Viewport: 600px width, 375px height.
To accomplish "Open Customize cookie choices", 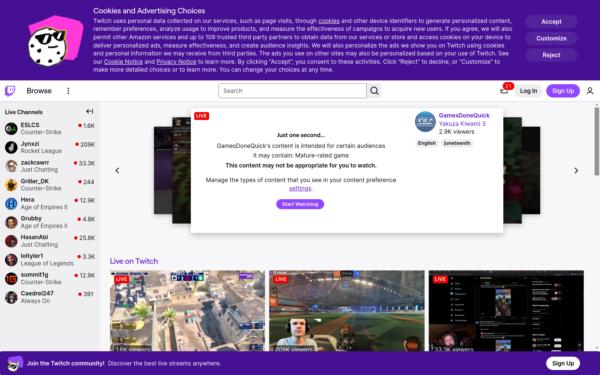I will [551, 38].
